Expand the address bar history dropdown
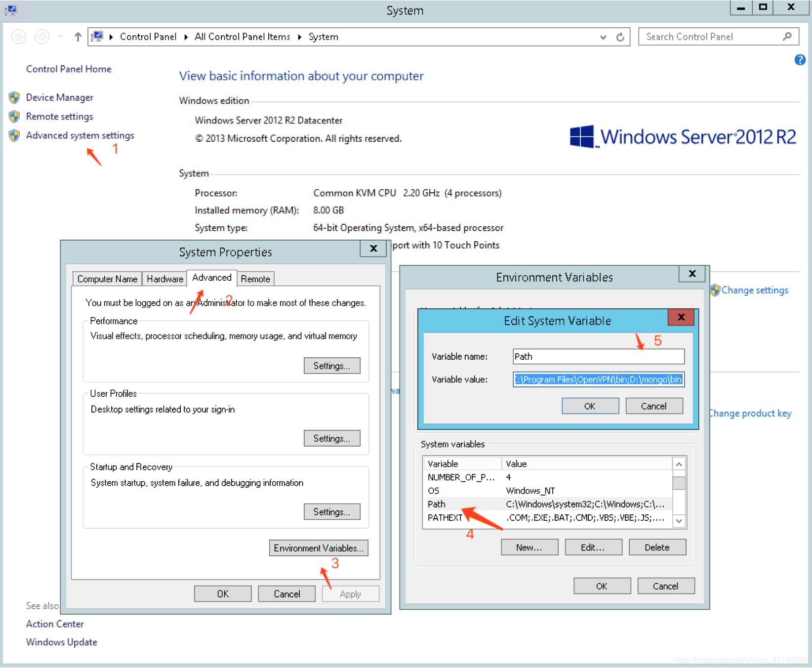This screenshot has width=812, height=669. [603, 37]
